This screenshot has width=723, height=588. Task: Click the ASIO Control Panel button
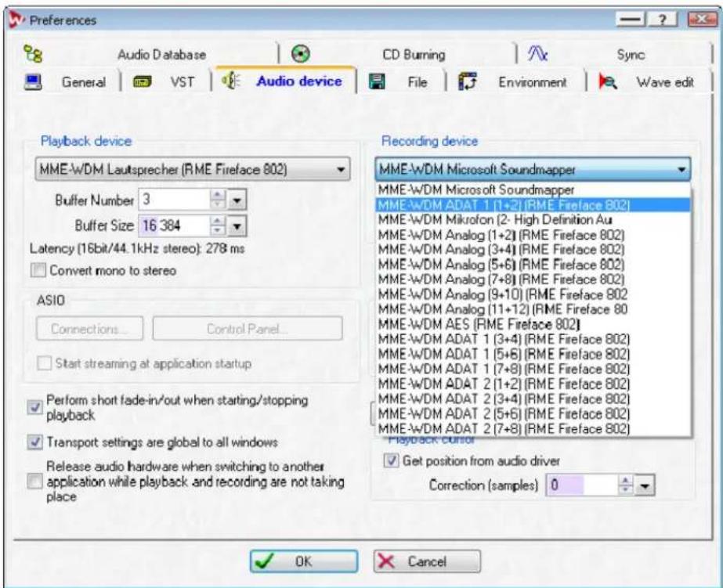[x=248, y=329]
